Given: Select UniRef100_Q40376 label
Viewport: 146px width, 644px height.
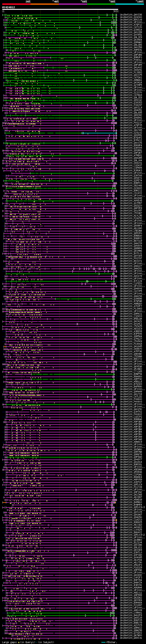Looking at the screenshot, I should 131,143.
